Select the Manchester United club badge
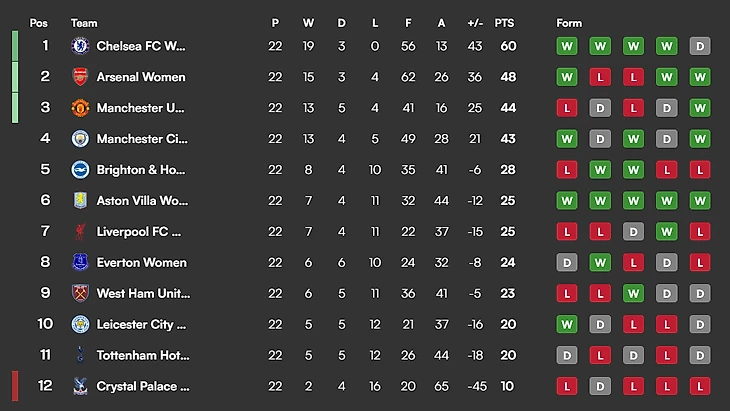The height and width of the screenshot is (411, 730). (x=80, y=108)
